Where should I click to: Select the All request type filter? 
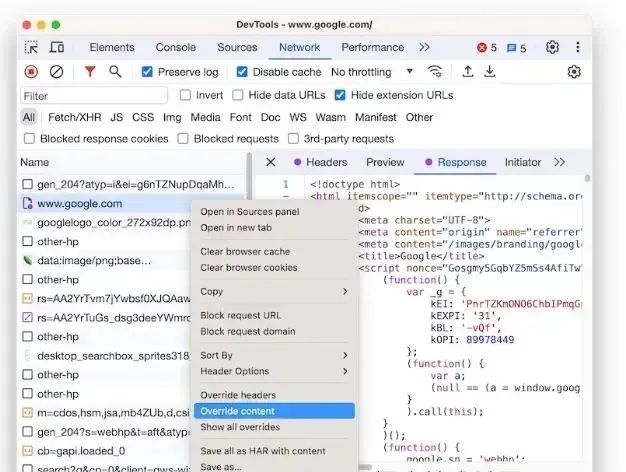pos(29,117)
